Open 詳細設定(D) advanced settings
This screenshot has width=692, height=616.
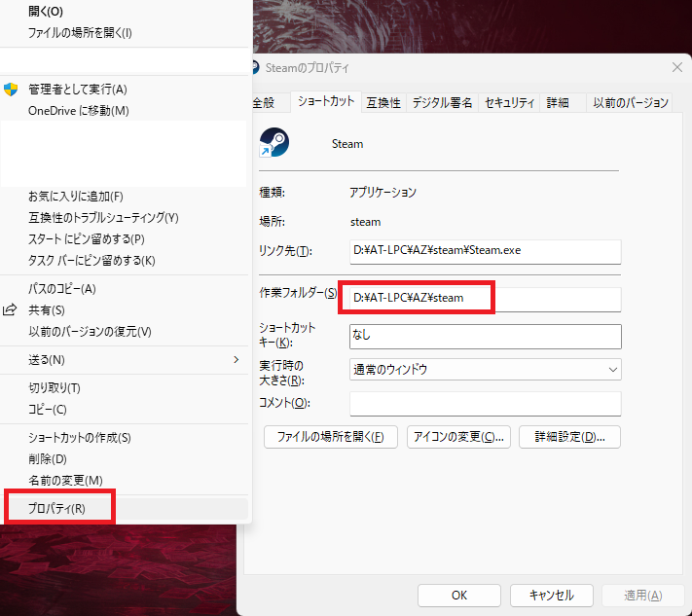569,436
